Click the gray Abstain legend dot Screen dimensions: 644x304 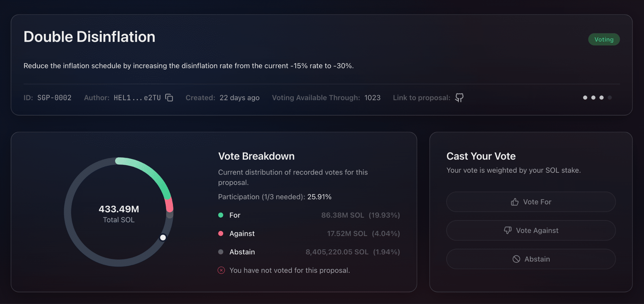pos(221,252)
